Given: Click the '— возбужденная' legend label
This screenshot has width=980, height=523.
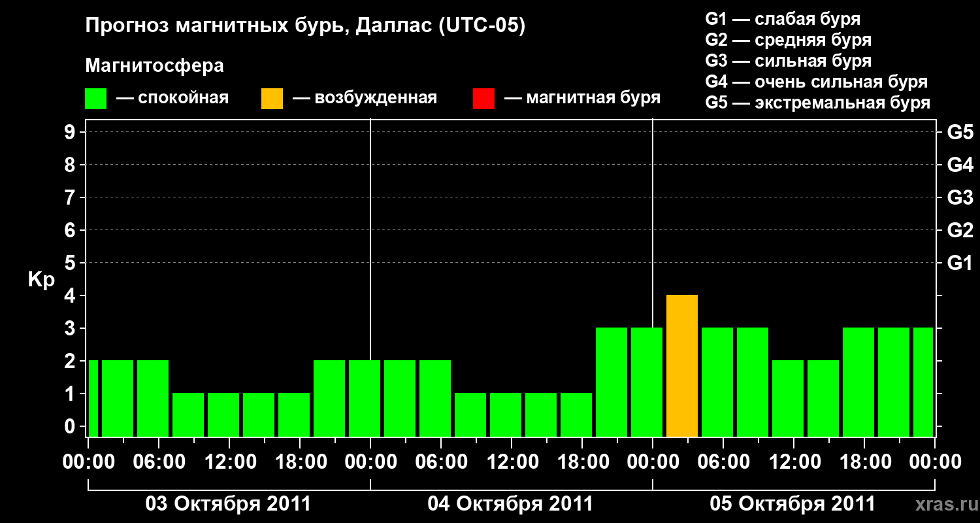Looking at the screenshot, I should point(365,99).
